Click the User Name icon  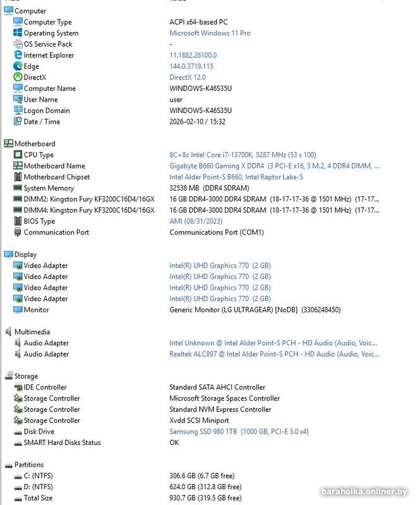tap(18, 99)
